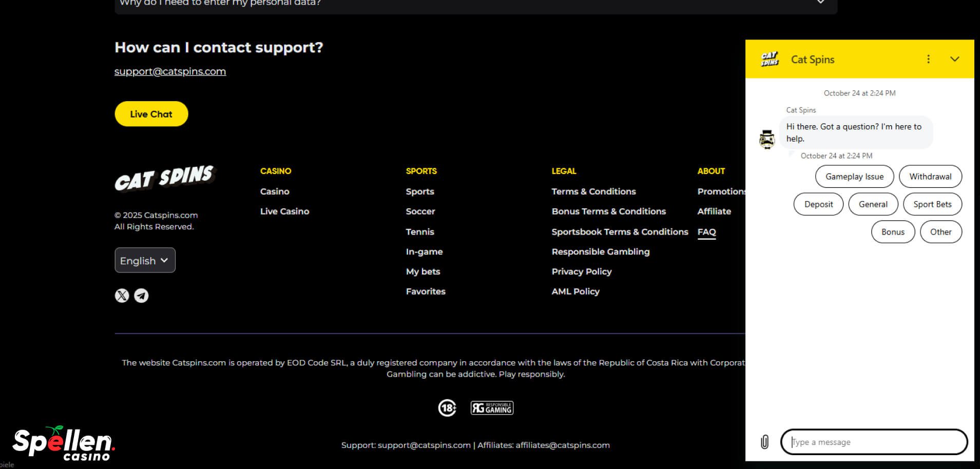Minimize the chat window with chevron
The width and height of the screenshot is (980, 469).
click(x=954, y=59)
